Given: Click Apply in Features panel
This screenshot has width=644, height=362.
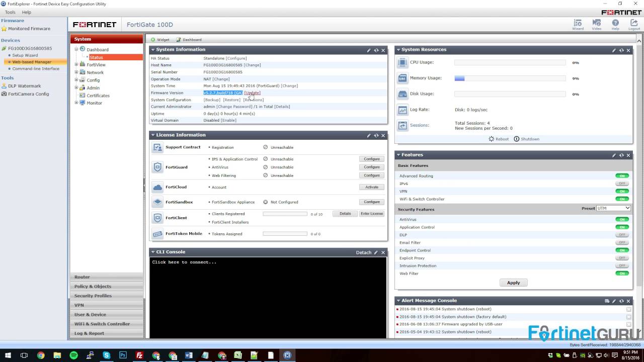Looking at the screenshot, I should [513, 283].
